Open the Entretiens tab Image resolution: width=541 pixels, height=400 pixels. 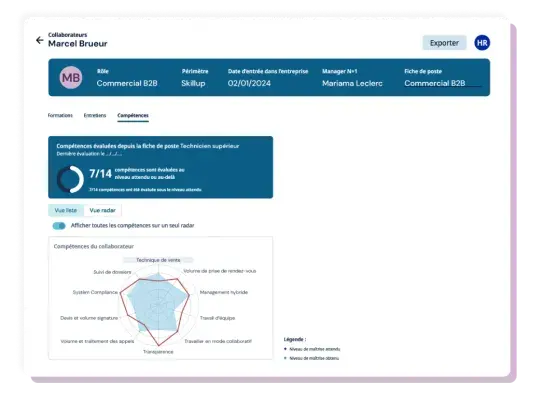(95, 115)
